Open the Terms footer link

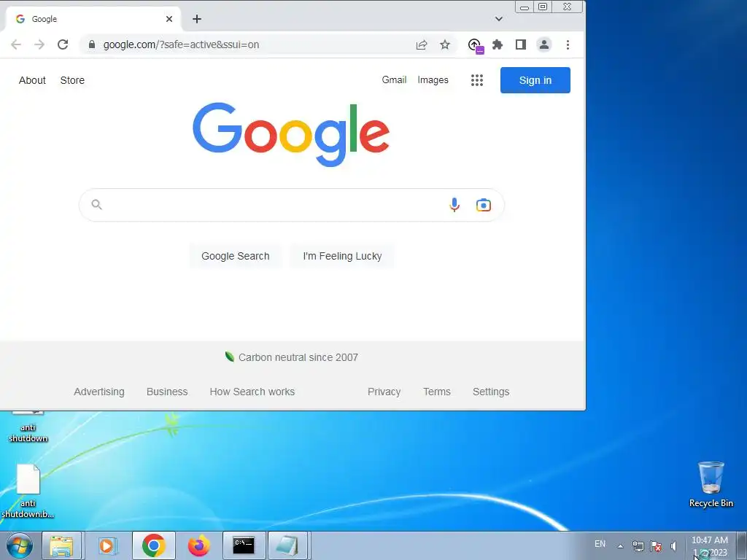point(437,392)
